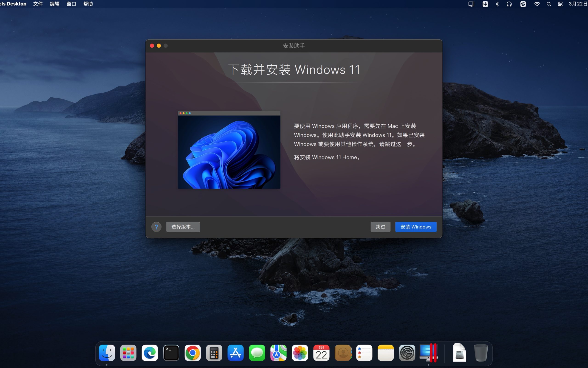The image size is (588, 368).
Task: Click the Wi-Fi icon in the menu bar
Action: click(x=537, y=4)
